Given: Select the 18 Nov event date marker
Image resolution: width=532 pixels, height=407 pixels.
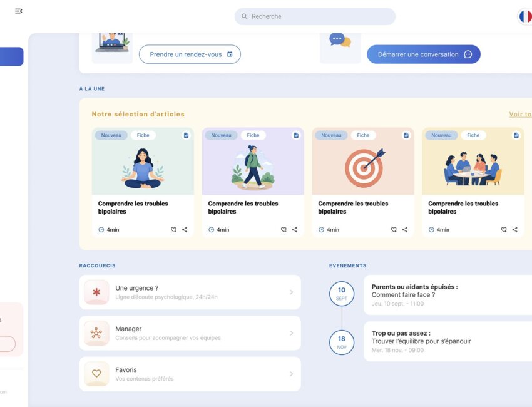Looking at the screenshot, I should coord(342,343).
